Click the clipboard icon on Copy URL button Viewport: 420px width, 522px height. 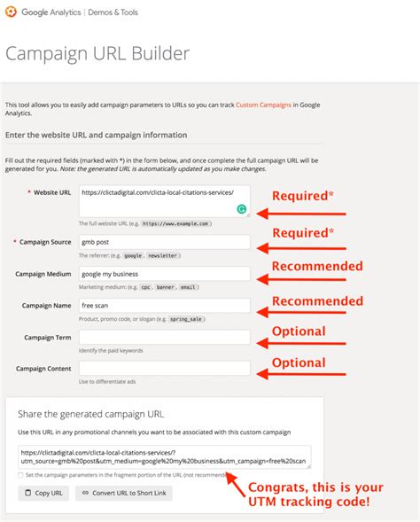28,493
